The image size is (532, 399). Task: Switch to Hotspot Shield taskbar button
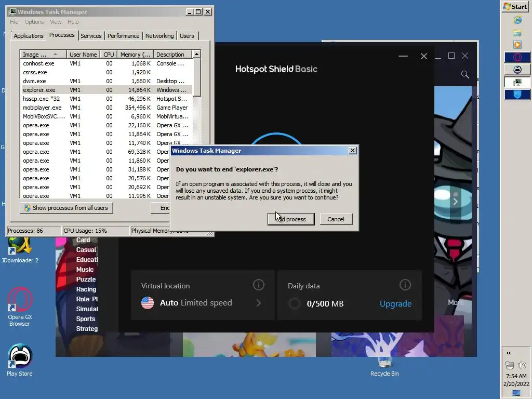517,95
